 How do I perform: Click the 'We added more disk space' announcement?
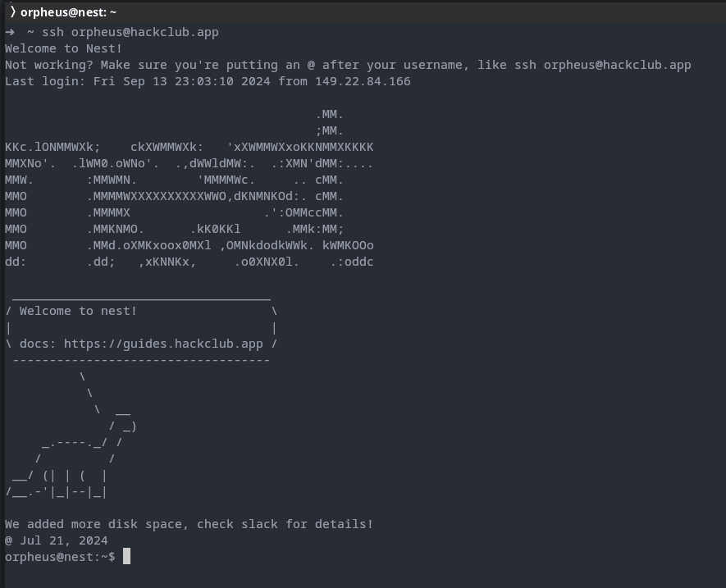[189, 524]
